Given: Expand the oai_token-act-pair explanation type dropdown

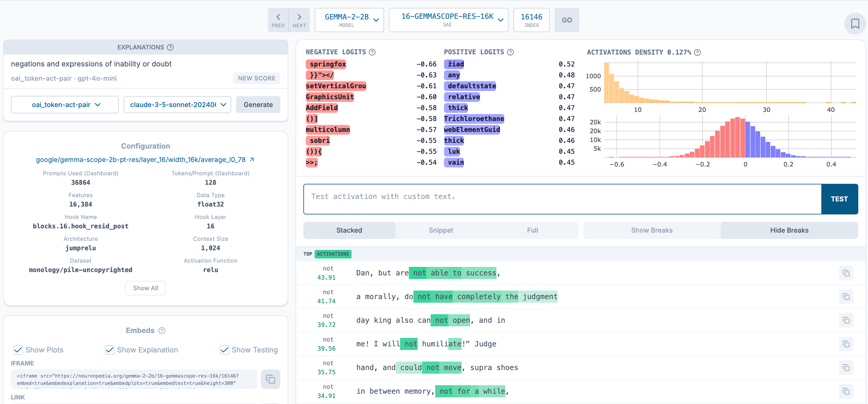Looking at the screenshot, I should tap(65, 105).
